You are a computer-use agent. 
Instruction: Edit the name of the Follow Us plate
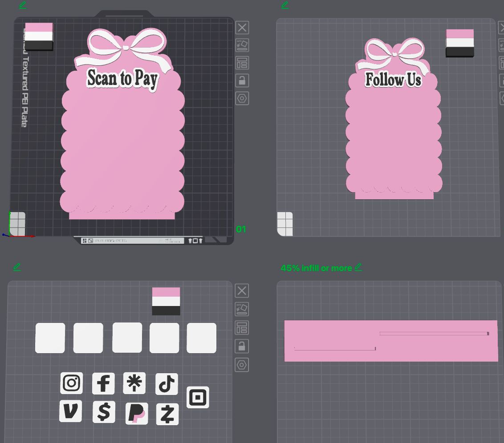click(285, 5)
